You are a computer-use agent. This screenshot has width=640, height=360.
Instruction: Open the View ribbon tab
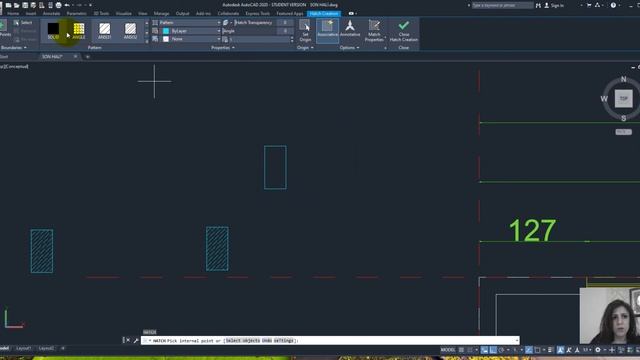[x=142, y=13]
